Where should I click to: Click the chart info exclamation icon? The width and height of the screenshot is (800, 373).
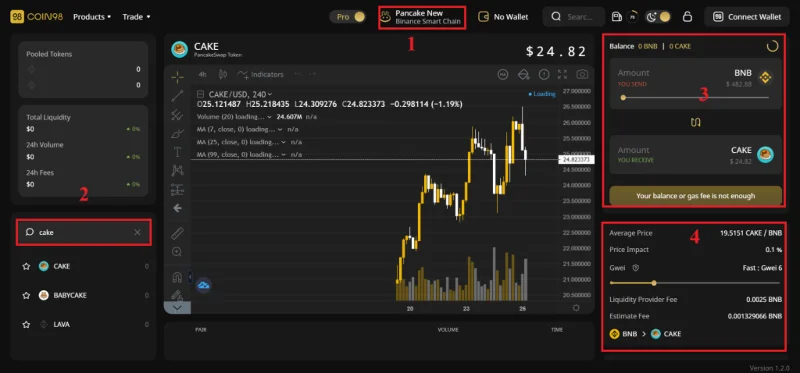543,74
